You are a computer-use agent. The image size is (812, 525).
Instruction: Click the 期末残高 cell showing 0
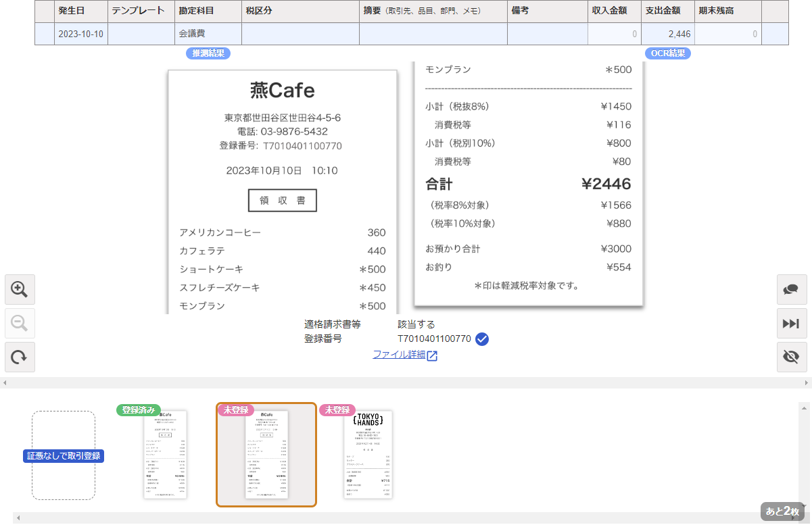[728, 34]
